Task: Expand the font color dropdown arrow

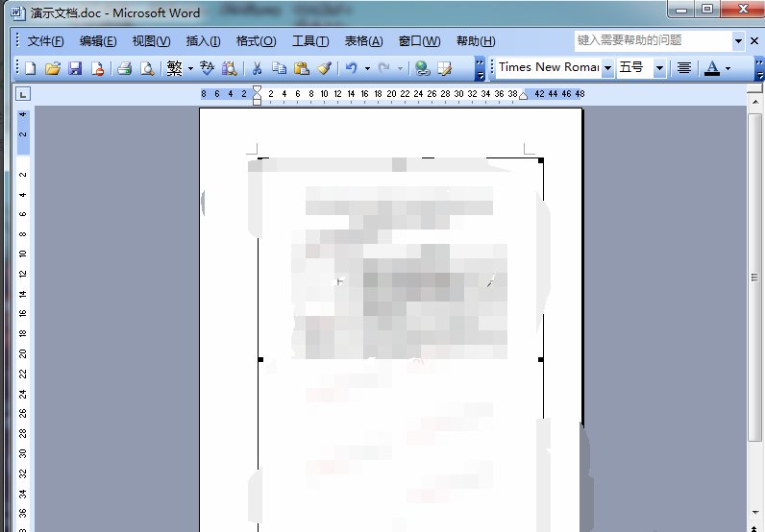Action: [728, 68]
